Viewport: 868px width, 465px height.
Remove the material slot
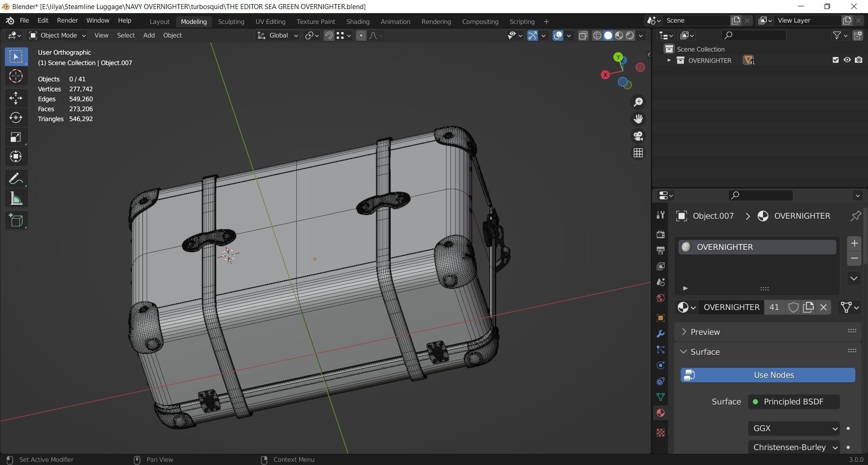854,258
